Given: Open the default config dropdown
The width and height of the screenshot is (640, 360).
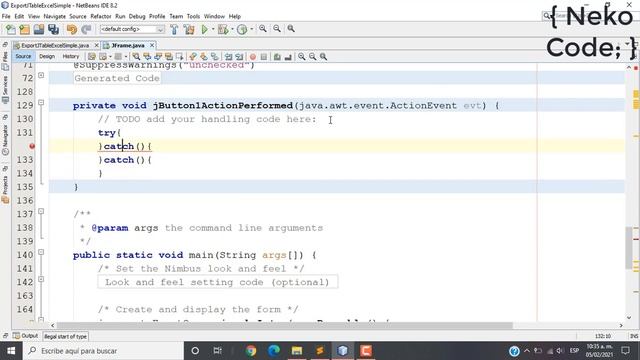Looking at the screenshot, I should (132, 29).
